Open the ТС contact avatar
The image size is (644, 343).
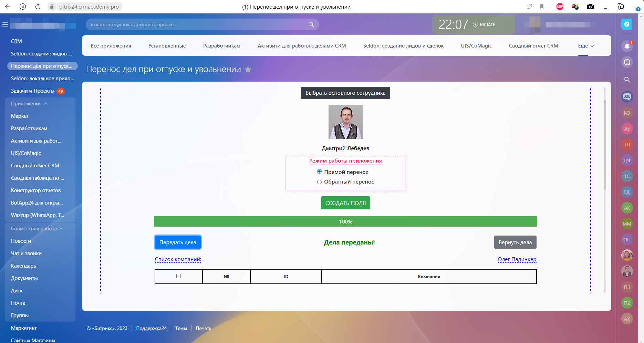tap(627, 176)
